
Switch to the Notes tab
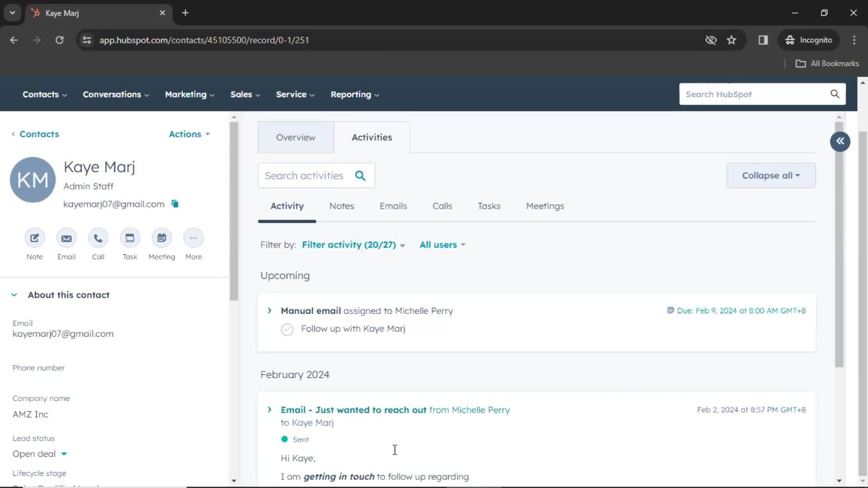click(x=342, y=206)
